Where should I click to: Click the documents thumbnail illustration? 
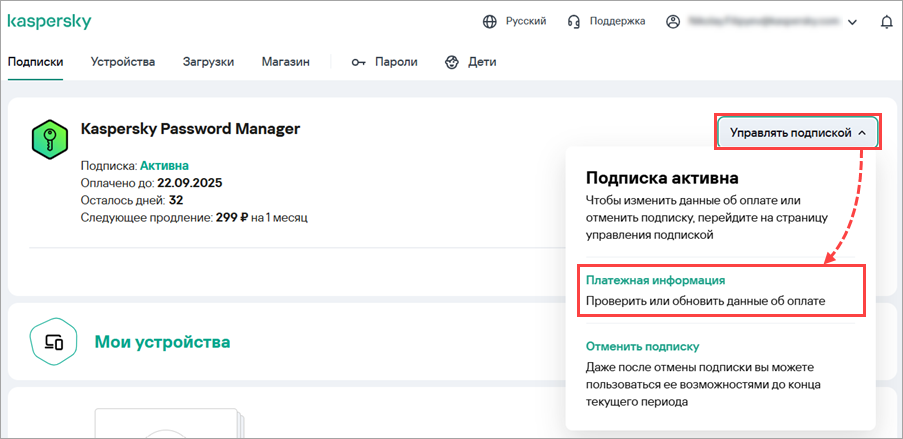170,423
